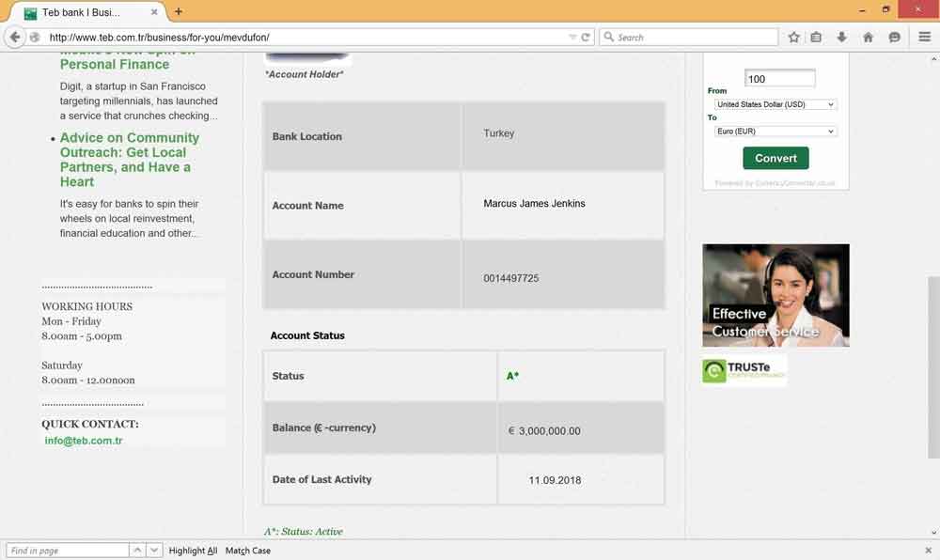
Task: Toggle Highlight All in find bar
Action: click(193, 551)
